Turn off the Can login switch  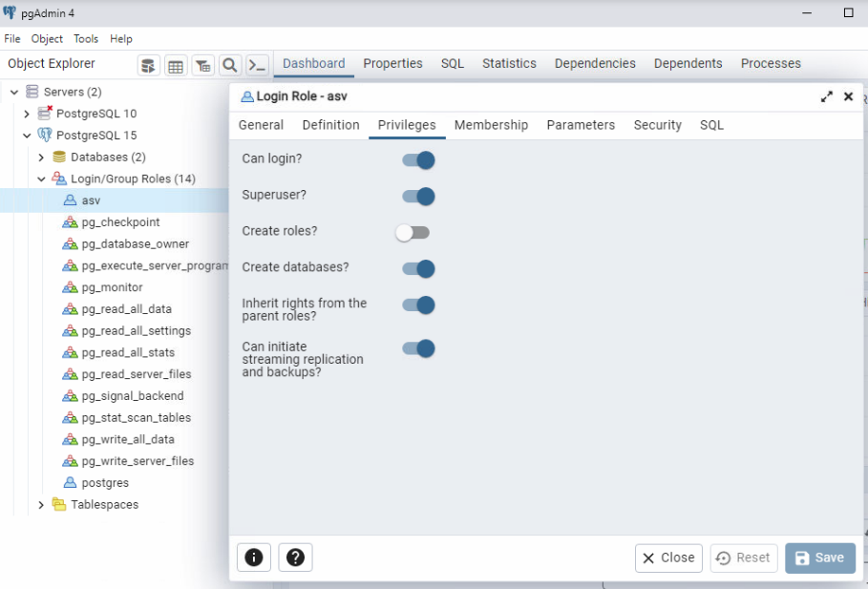(418, 160)
